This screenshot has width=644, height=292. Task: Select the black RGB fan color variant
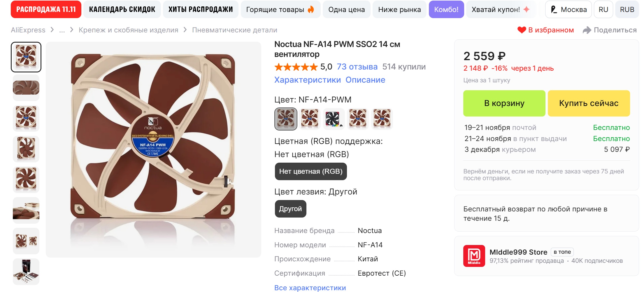pos(334,119)
